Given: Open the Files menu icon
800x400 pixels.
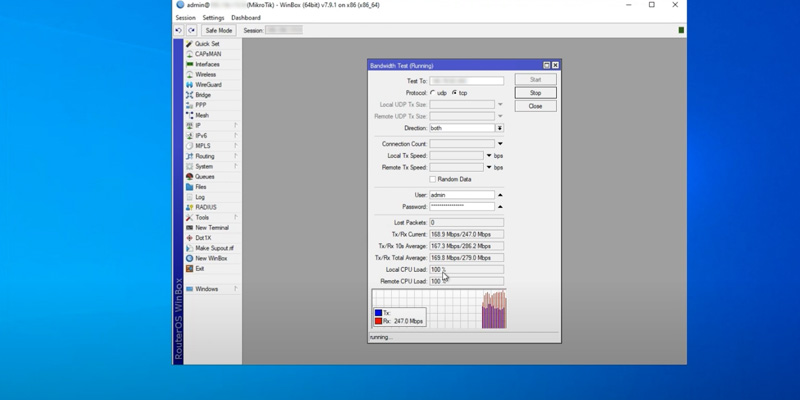Looking at the screenshot, I should [189, 187].
